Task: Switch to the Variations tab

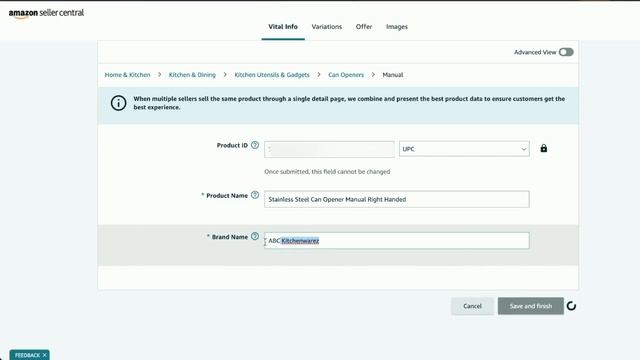Action: [x=327, y=27]
